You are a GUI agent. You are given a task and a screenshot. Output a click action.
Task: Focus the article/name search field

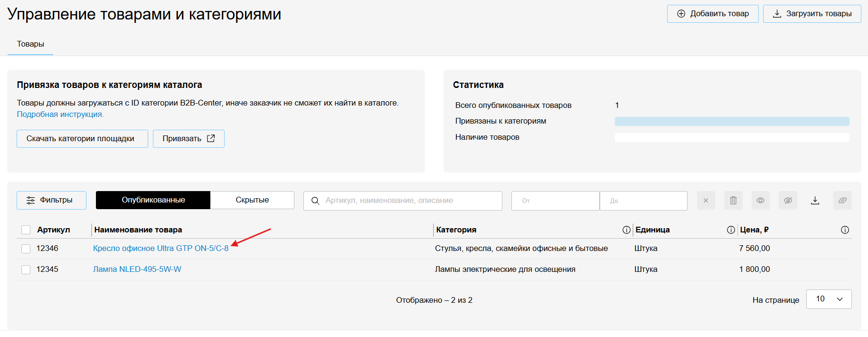408,201
